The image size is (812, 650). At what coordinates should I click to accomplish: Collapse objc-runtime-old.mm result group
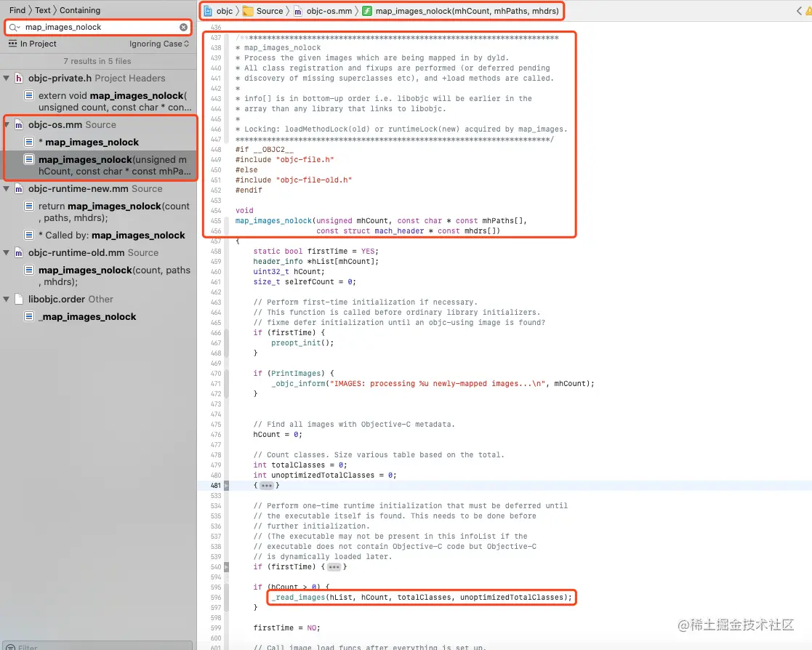[7, 253]
